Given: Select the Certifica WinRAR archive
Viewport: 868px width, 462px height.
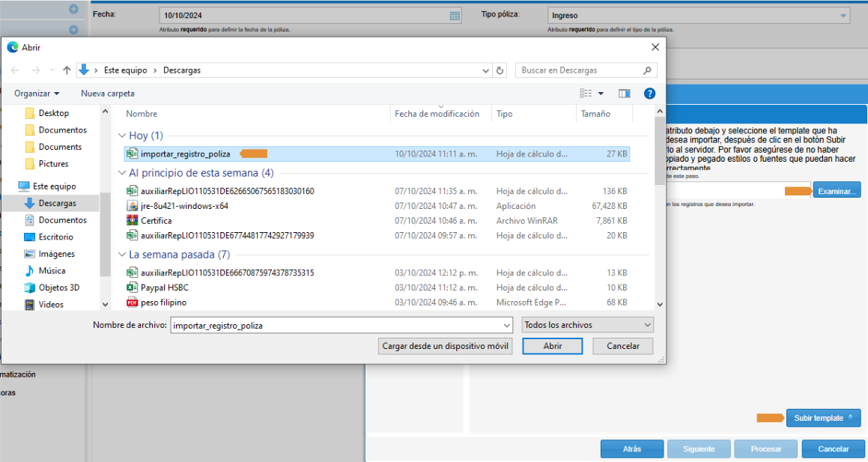Looking at the screenshot, I should click(156, 221).
